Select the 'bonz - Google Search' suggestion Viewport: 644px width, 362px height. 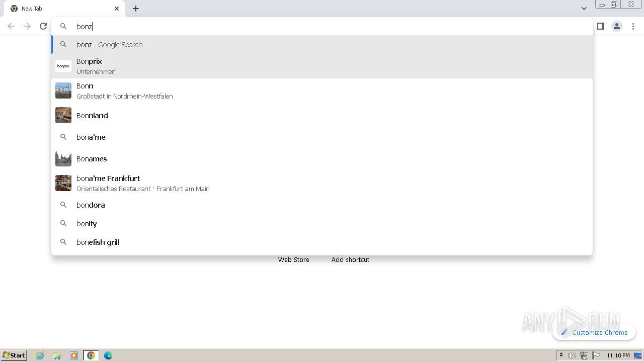(322, 45)
